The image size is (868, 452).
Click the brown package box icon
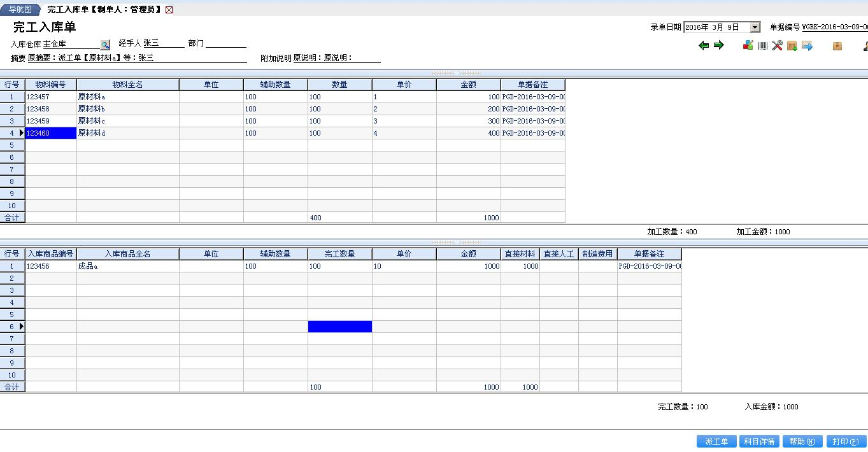[x=837, y=46]
